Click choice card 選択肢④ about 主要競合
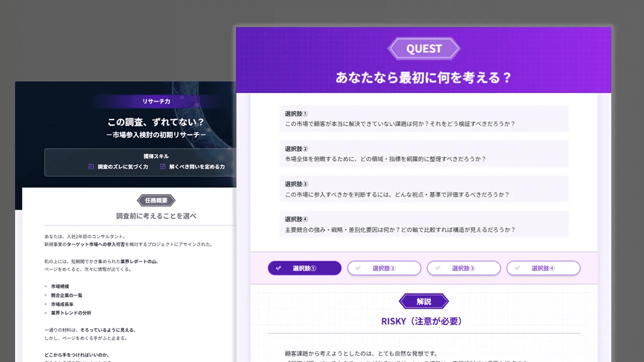The width and height of the screenshot is (644, 362). [424, 224]
